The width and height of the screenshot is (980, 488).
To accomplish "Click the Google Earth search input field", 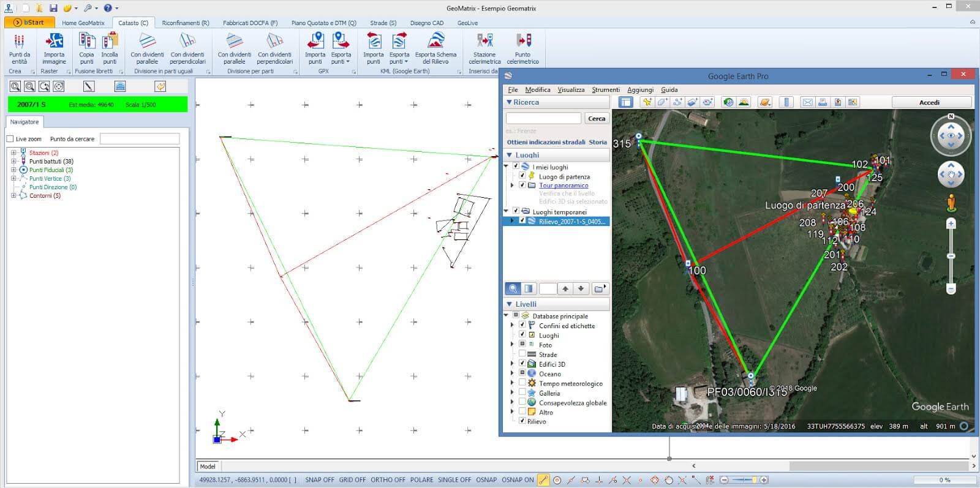I will (544, 118).
